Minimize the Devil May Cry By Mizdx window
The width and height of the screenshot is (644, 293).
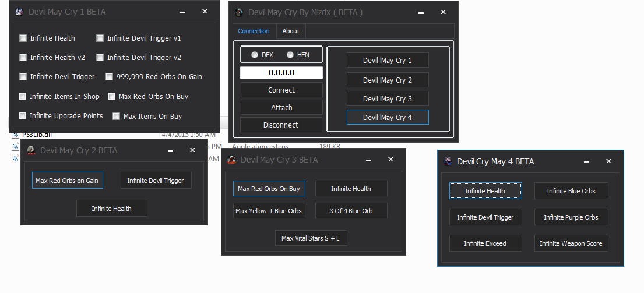coord(421,13)
